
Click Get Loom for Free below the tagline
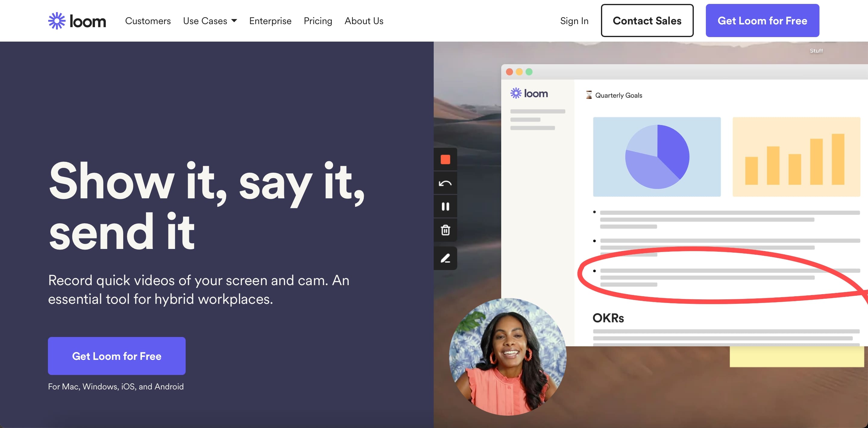pyautogui.click(x=117, y=356)
